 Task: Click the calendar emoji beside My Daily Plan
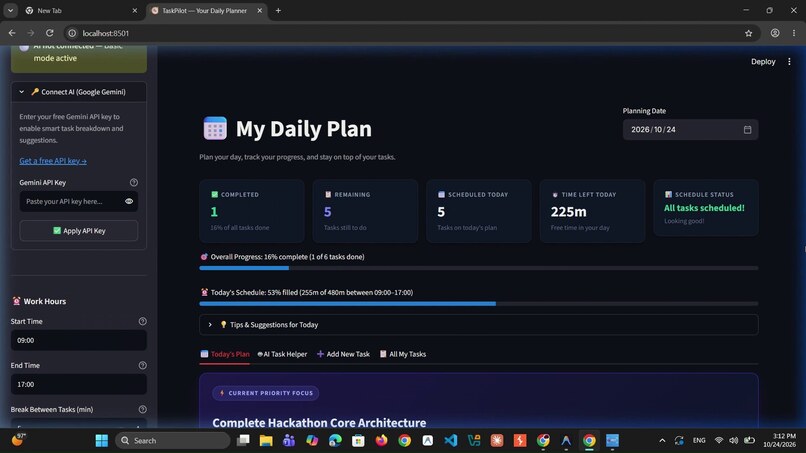pos(215,129)
